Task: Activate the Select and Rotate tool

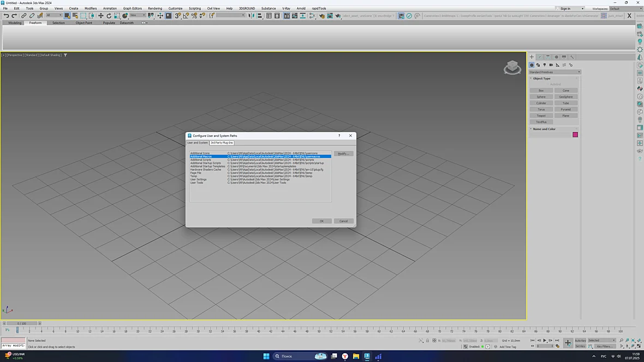Action: point(109,16)
